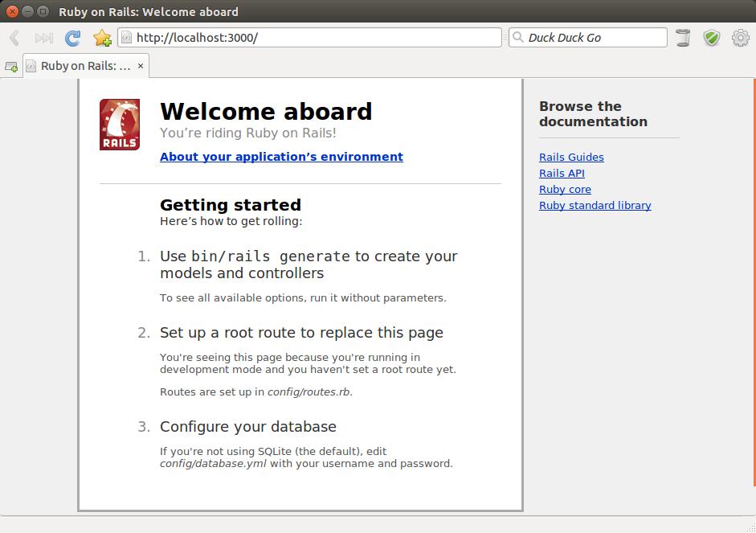This screenshot has height=533, width=756.
Task: Click the text 'You're riding Ruby on Rails!'
Action: coord(247,133)
